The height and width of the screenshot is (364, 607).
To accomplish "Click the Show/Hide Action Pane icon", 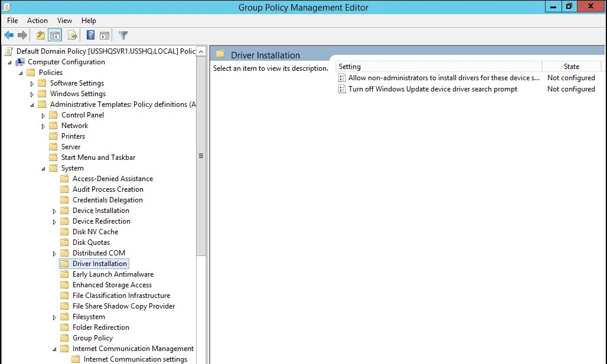I will [104, 35].
